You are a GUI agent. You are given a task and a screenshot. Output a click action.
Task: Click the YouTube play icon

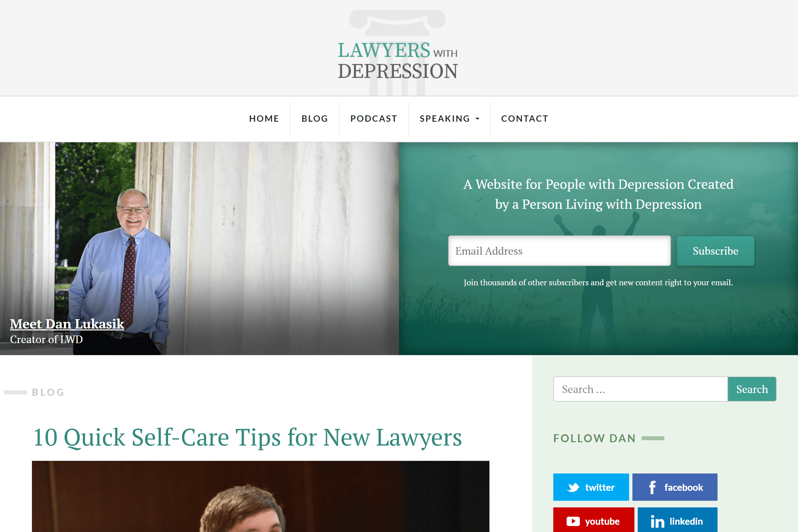coord(573,521)
